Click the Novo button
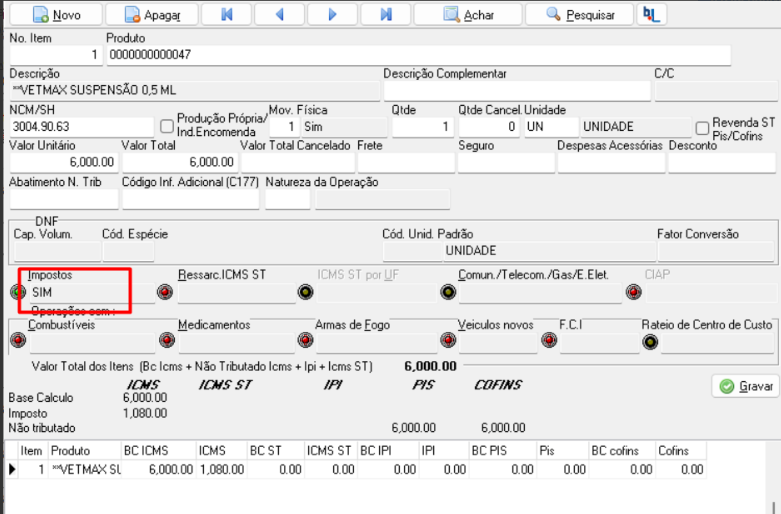781x514 pixels. pyautogui.click(x=56, y=15)
